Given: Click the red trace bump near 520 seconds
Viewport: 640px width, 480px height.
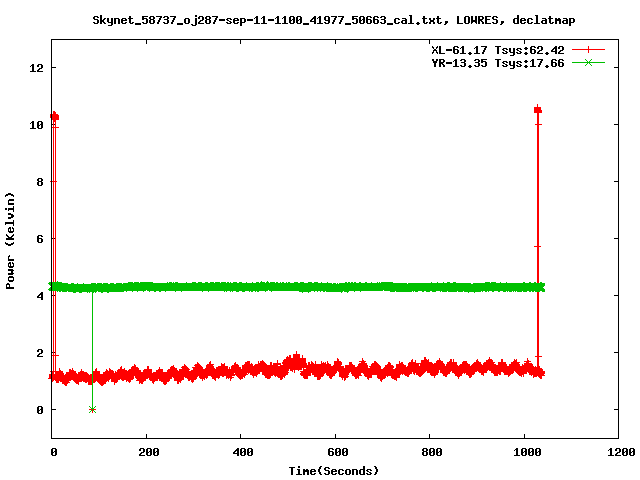Looking at the screenshot, I should pos(296,361).
